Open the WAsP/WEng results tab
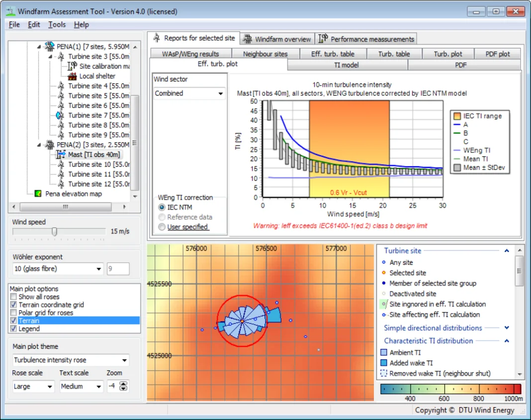Image resolution: width=531 pixels, height=420 pixels. click(x=190, y=54)
